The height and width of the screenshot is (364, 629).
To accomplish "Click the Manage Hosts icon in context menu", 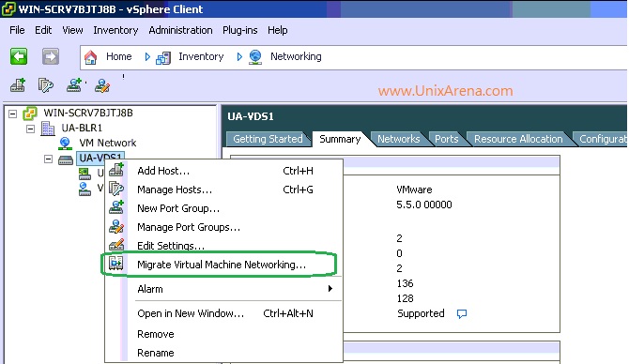I will pos(116,189).
